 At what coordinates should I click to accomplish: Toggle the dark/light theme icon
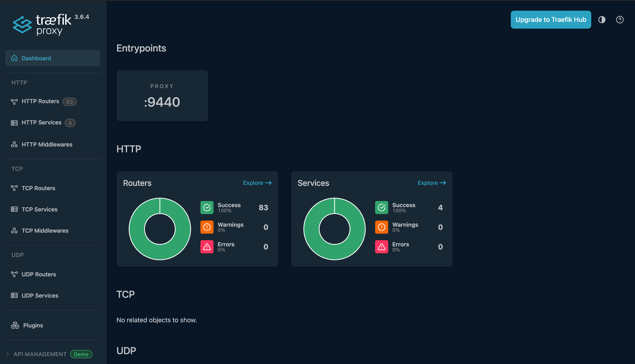pyautogui.click(x=602, y=20)
